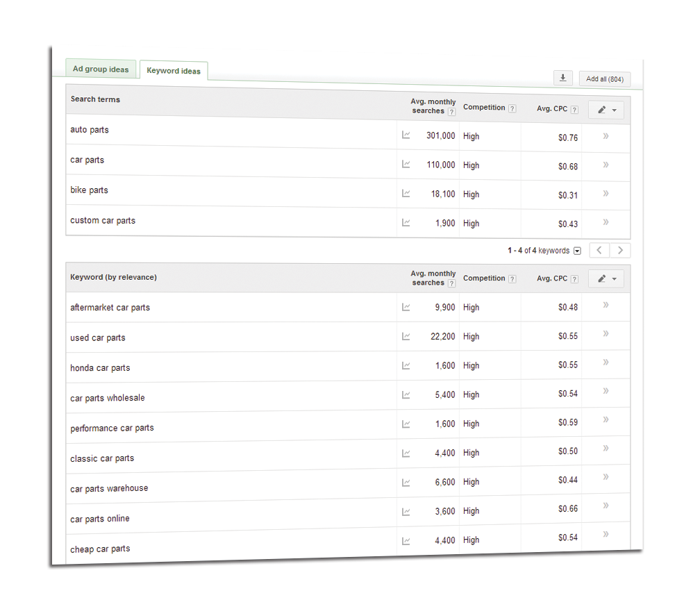This screenshot has width=700, height=600.
Task: Click the help icon next to Competition
Action: (511, 108)
